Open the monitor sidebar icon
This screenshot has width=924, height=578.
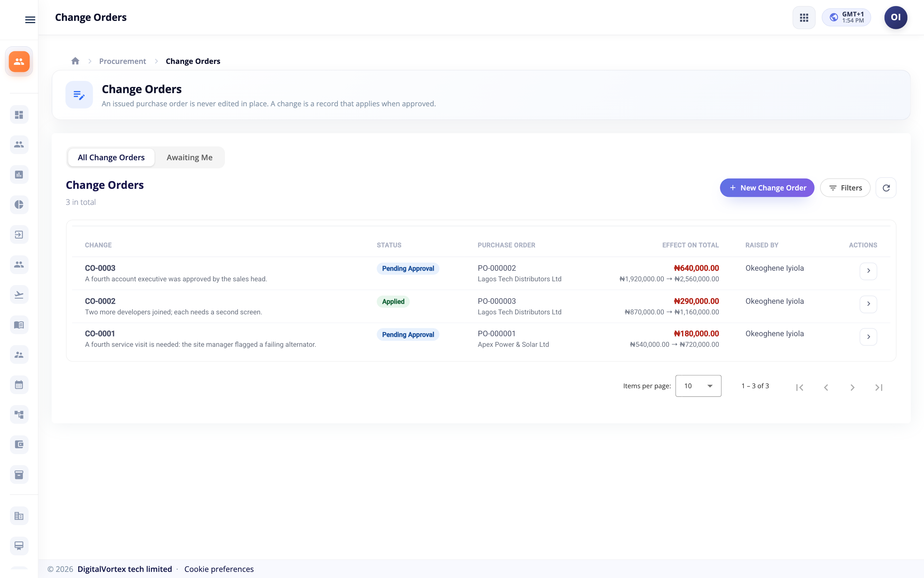coord(19,546)
